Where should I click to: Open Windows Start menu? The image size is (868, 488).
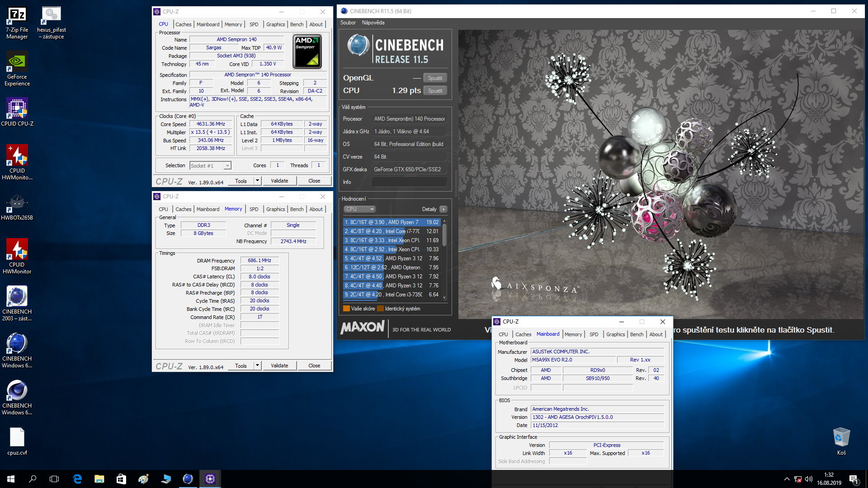coord(11,479)
